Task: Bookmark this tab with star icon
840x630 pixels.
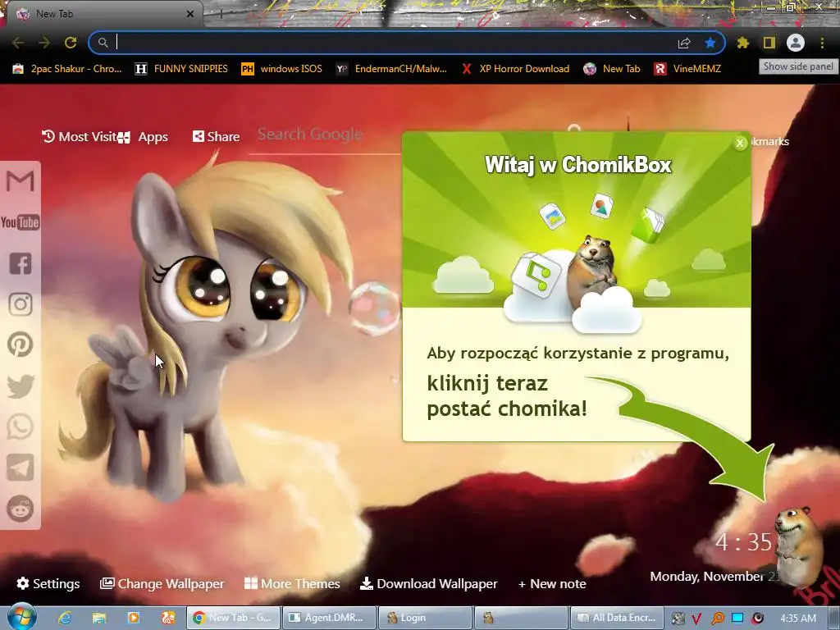Action: coord(710,43)
